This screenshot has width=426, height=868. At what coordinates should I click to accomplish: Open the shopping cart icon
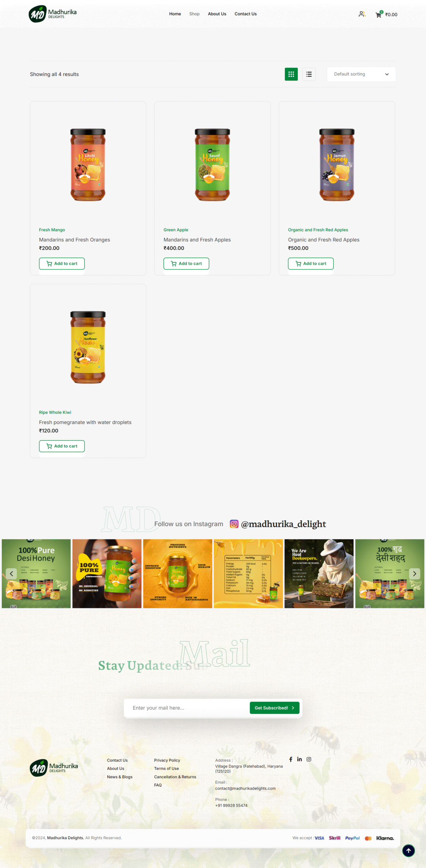point(378,15)
